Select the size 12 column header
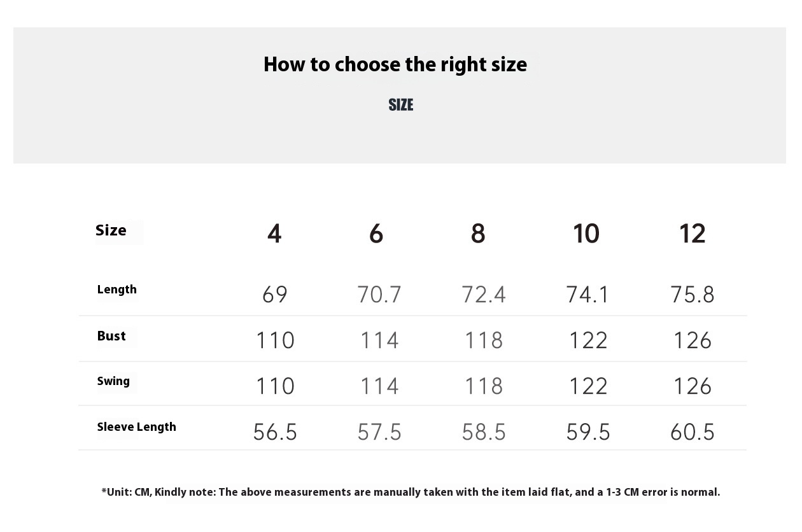The image size is (802, 532). pos(692,234)
